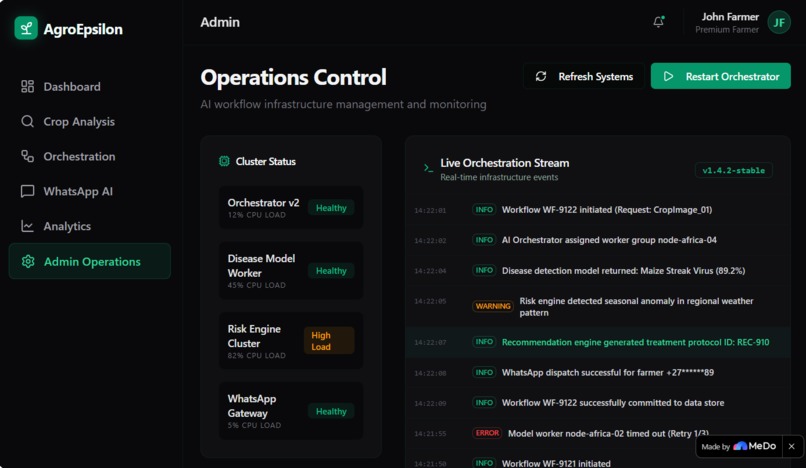Click the ERROR tag in the log

(486, 433)
